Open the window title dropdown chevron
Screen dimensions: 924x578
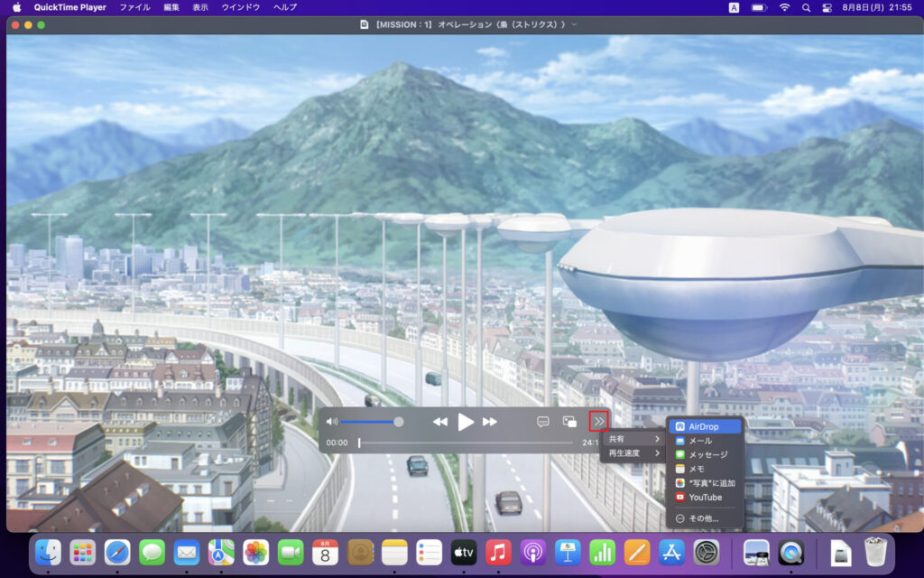point(575,24)
